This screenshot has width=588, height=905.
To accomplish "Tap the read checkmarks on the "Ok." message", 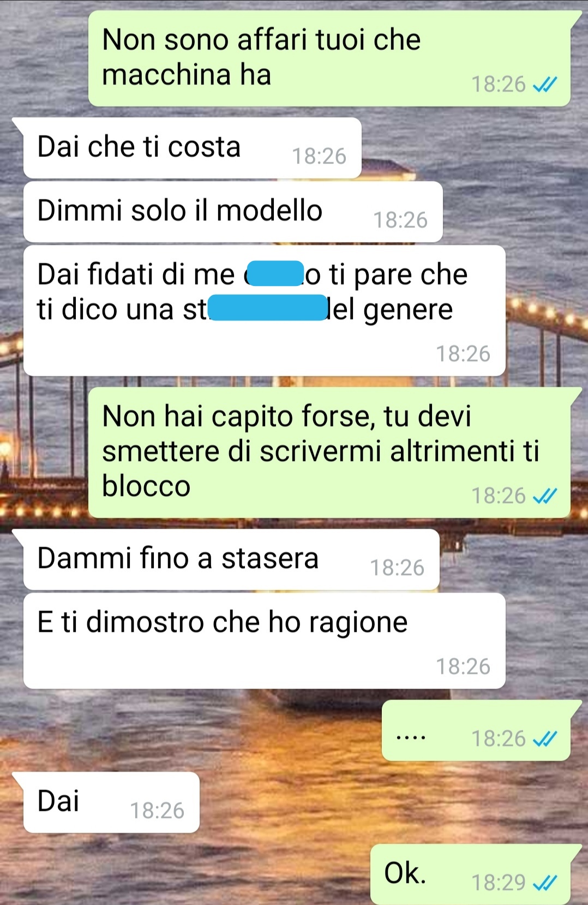I will click(x=544, y=882).
